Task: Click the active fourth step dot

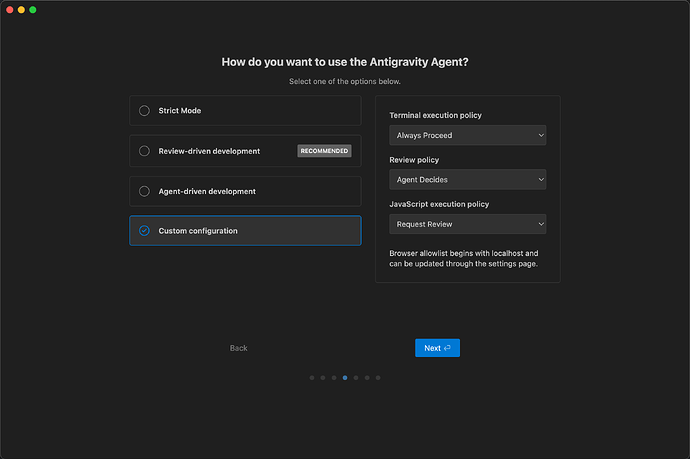Action: (345, 378)
